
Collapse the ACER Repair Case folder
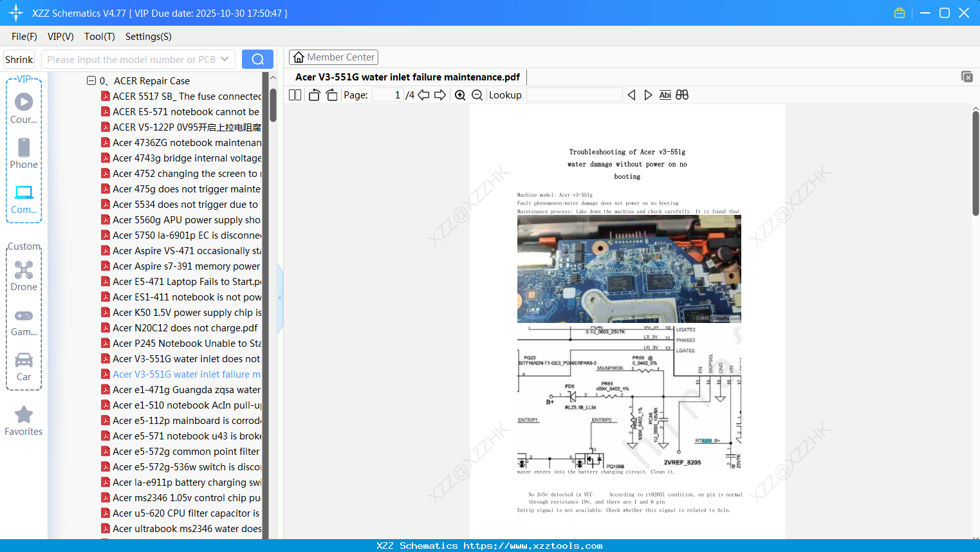coord(91,80)
